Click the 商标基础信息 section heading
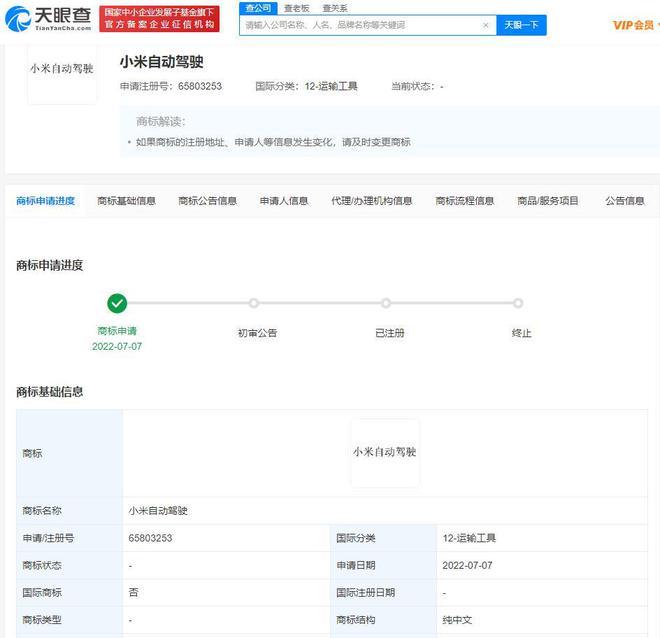This screenshot has height=638, width=660. [x=50, y=392]
